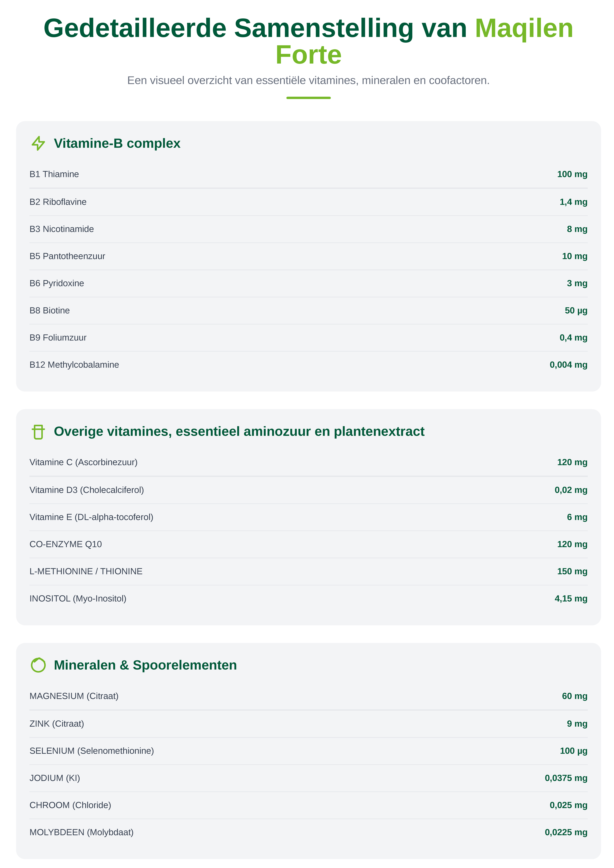
Task: Select the B9 Foliumzuur entry
Action: coord(58,338)
